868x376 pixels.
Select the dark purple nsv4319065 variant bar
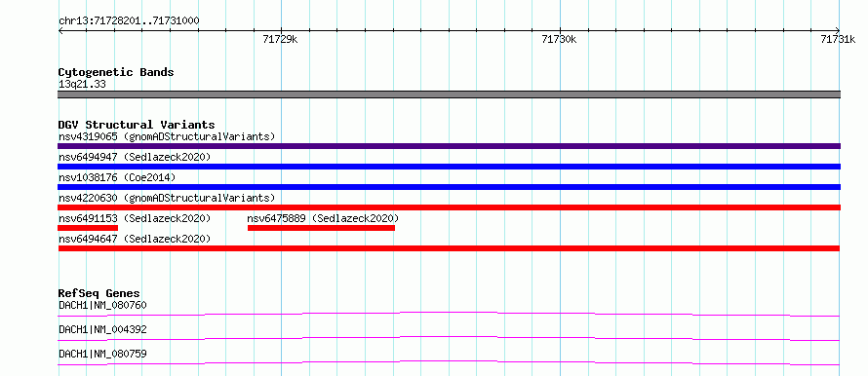(449, 146)
